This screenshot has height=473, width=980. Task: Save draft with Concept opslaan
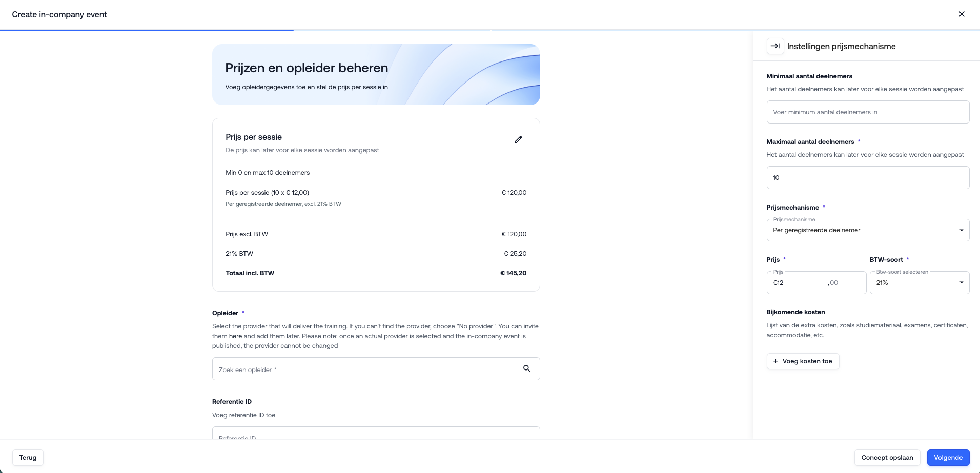[887, 458]
